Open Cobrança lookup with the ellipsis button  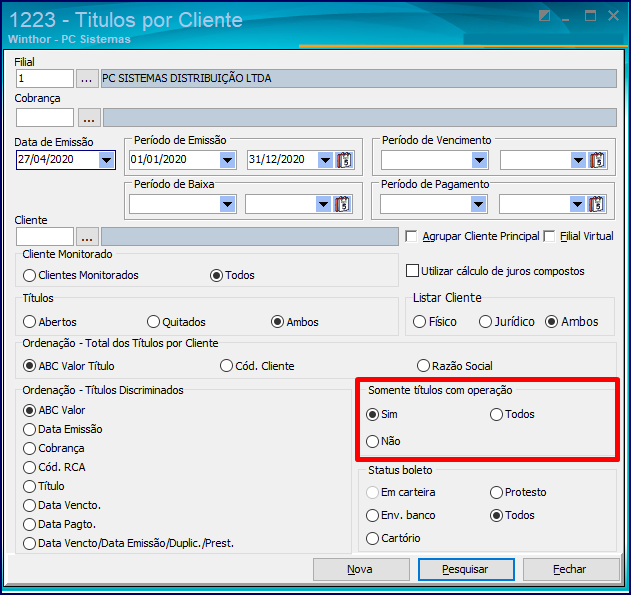pyautogui.click(x=89, y=117)
